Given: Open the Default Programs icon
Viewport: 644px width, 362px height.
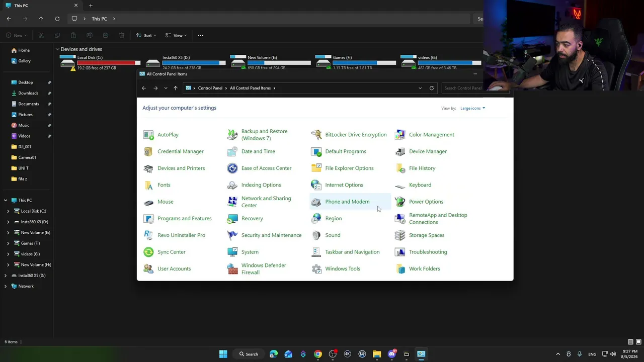Looking at the screenshot, I should [x=316, y=151].
